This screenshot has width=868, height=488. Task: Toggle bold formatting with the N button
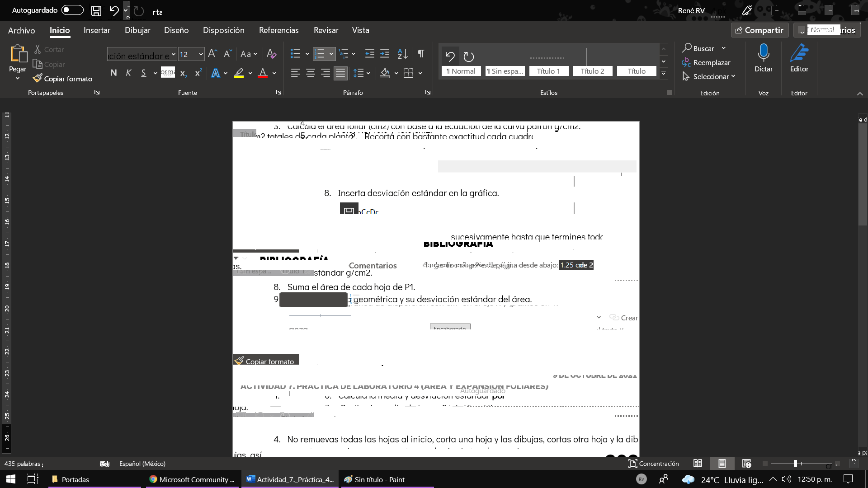tap(113, 73)
